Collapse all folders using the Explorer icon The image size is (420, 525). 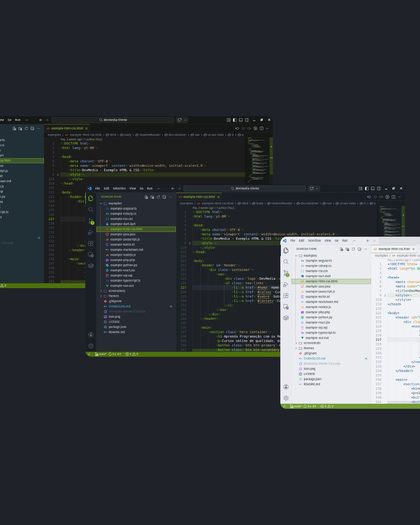coord(164,197)
